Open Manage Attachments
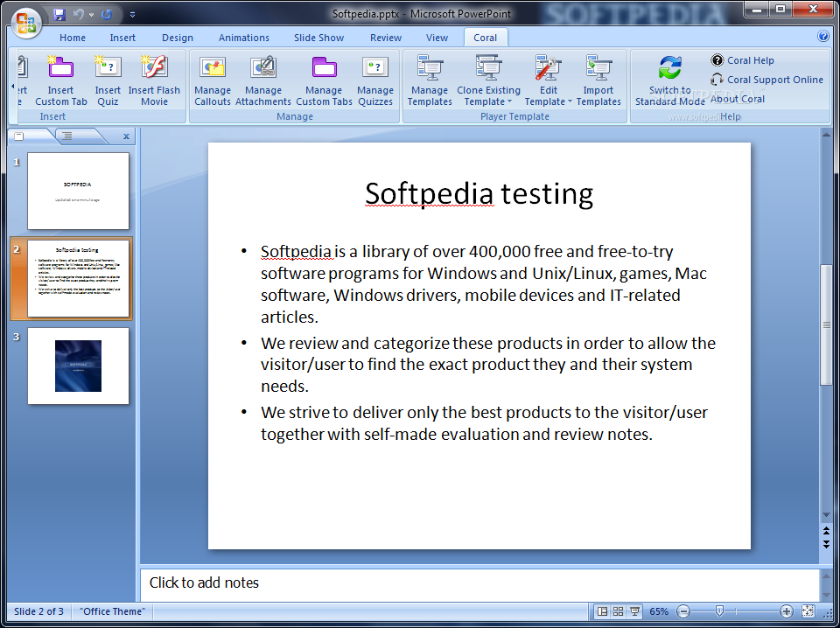 tap(263, 80)
